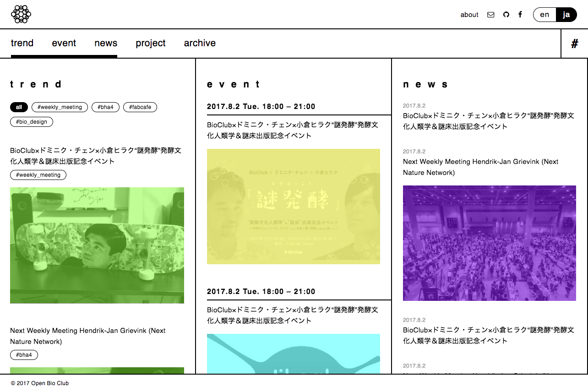
Task: Click the #bha4 tag under Next Weekly Meeting
Action: 24,355
